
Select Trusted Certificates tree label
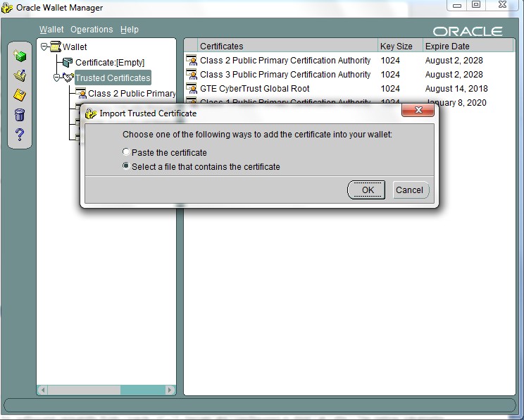click(x=113, y=78)
